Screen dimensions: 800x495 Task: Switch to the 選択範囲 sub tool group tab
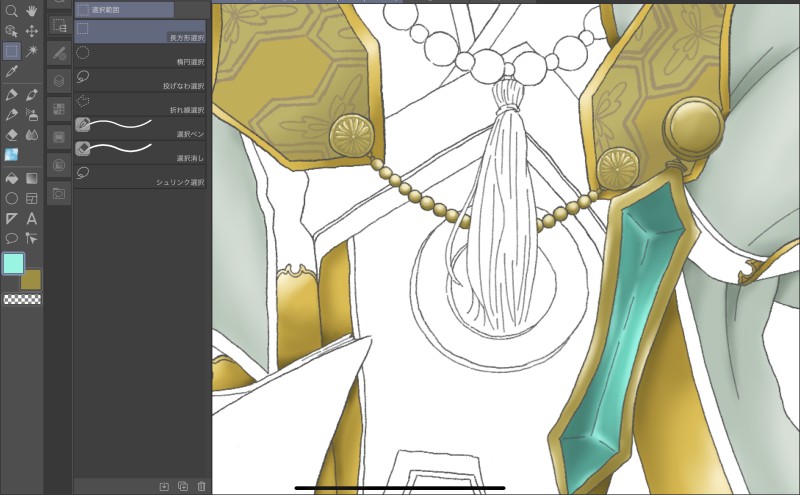[124, 10]
